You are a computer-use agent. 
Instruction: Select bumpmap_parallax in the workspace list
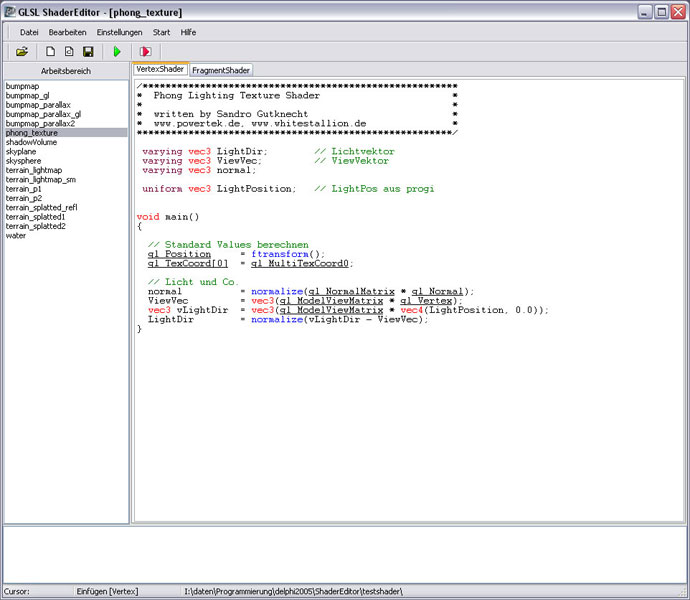[38, 105]
